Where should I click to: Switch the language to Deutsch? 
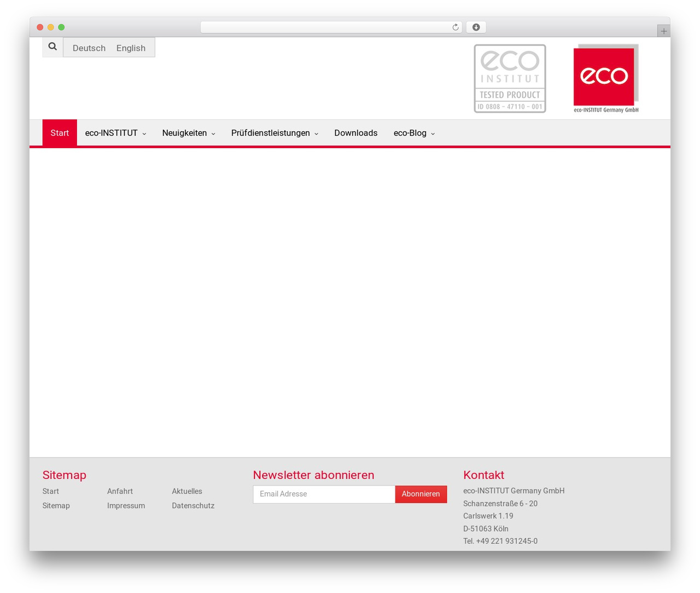[89, 48]
